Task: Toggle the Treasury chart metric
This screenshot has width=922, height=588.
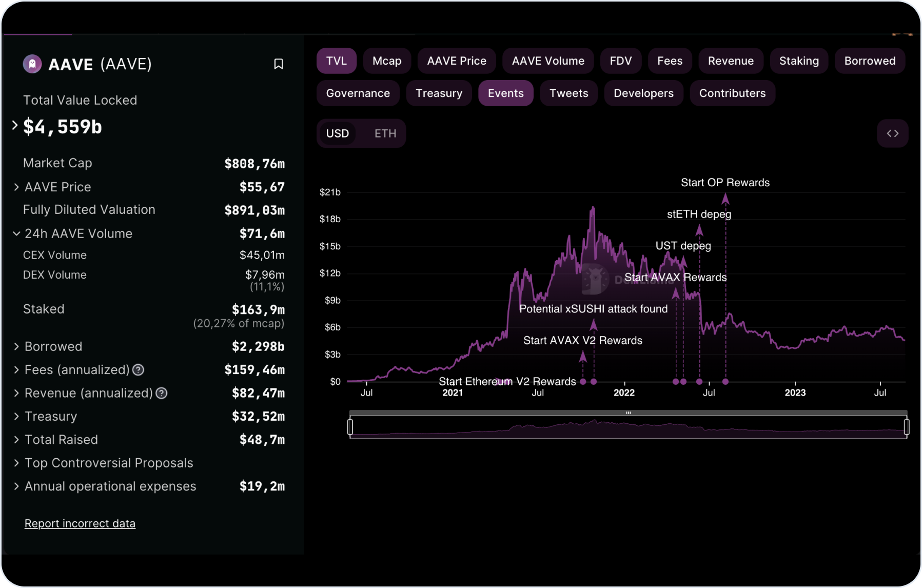Action: [439, 93]
